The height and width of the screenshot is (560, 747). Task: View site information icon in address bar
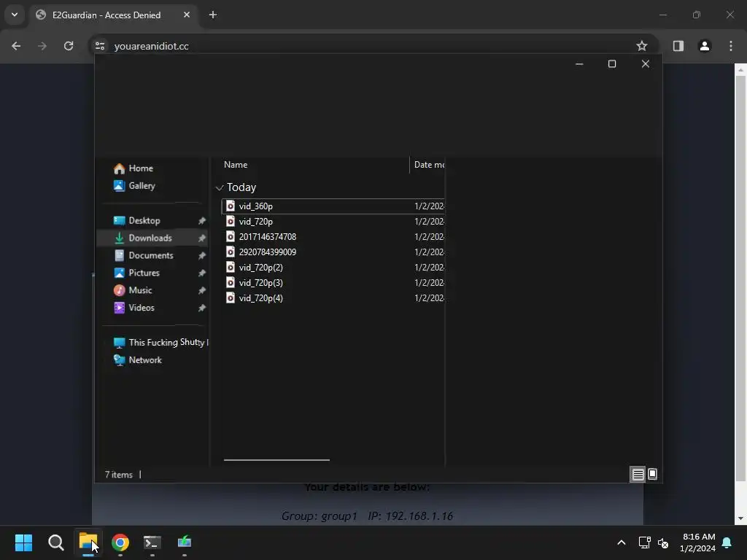tap(99, 46)
